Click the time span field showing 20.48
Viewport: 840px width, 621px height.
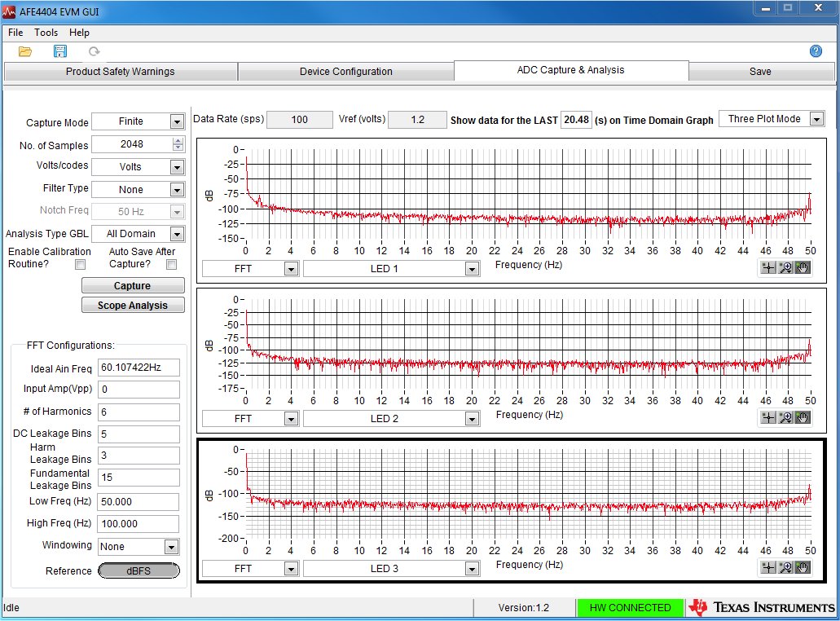tap(576, 120)
